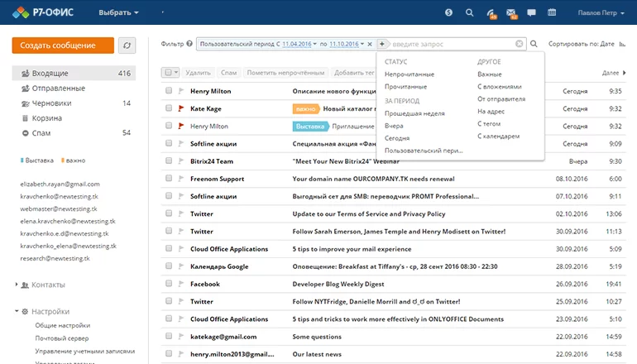The height and width of the screenshot is (364, 637).
Task: Check the Henry Milton 9:35 message checkbox
Action: [x=169, y=91]
